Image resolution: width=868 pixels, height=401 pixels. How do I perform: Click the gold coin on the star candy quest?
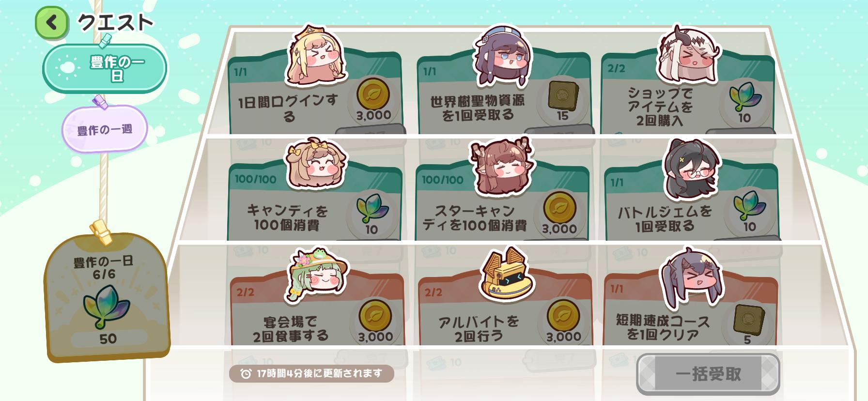559,207
